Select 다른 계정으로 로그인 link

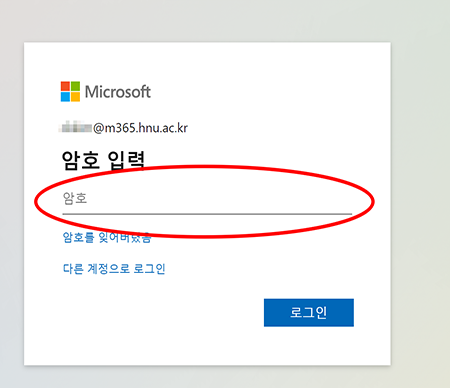pyautogui.click(x=114, y=268)
